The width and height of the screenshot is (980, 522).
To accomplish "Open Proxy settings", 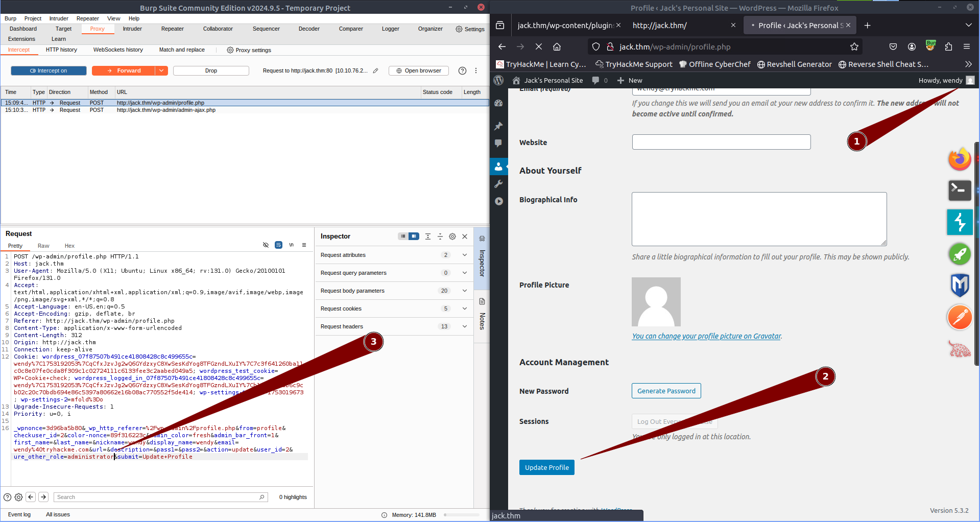I will pos(249,50).
